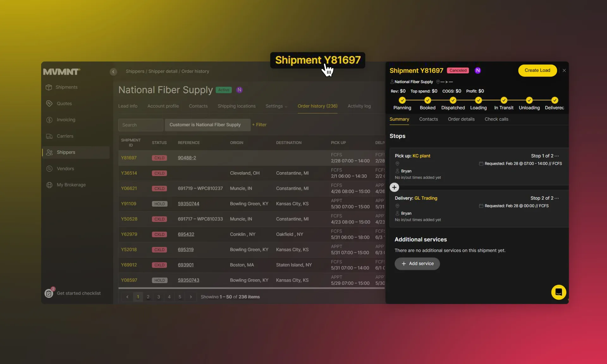
Task: Click the Create Load button
Action: tap(537, 70)
